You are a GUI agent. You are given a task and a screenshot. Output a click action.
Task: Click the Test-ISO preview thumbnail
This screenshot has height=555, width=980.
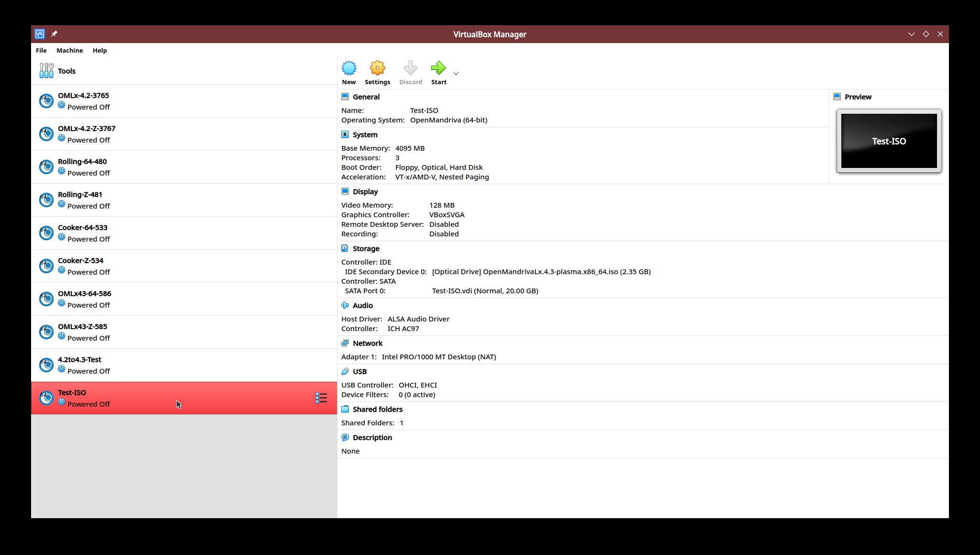(x=889, y=141)
